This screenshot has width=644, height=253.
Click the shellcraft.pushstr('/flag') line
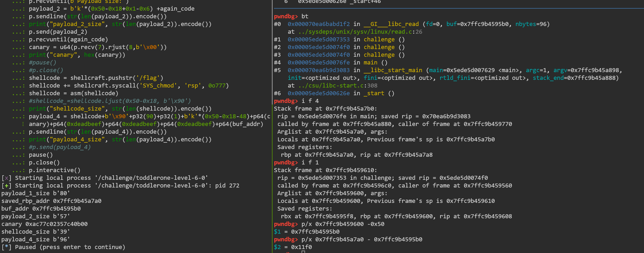(96, 78)
